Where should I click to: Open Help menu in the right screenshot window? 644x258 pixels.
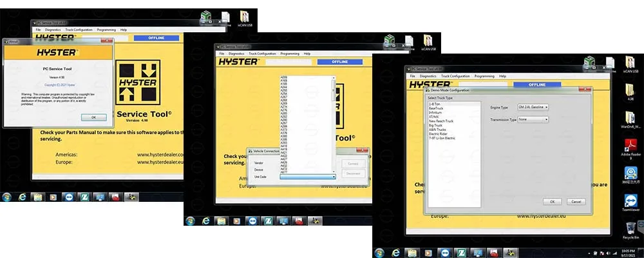(502, 76)
